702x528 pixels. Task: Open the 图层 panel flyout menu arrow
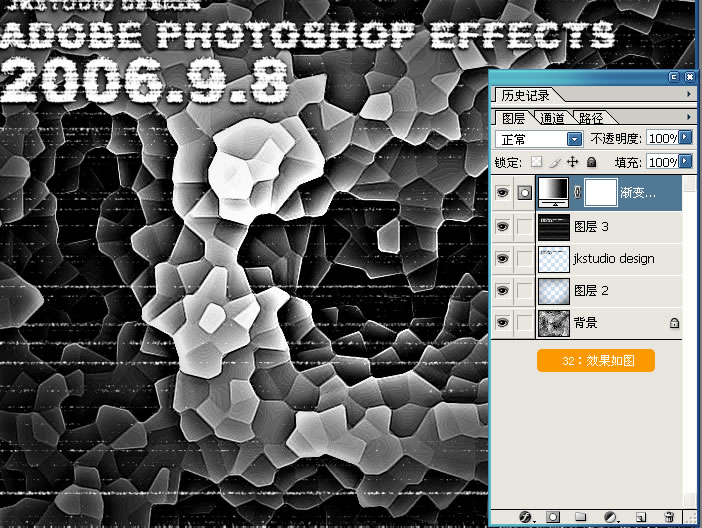[x=689, y=117]
